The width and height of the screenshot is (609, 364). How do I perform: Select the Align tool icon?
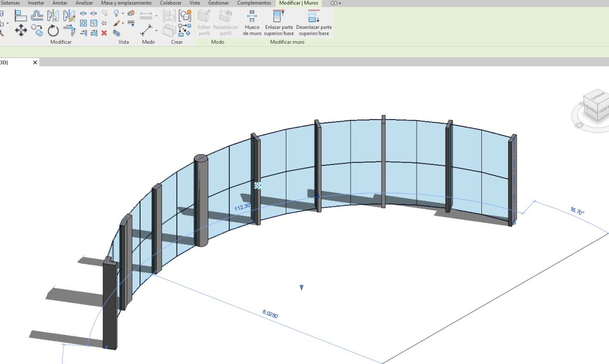[x=21, y=15]
